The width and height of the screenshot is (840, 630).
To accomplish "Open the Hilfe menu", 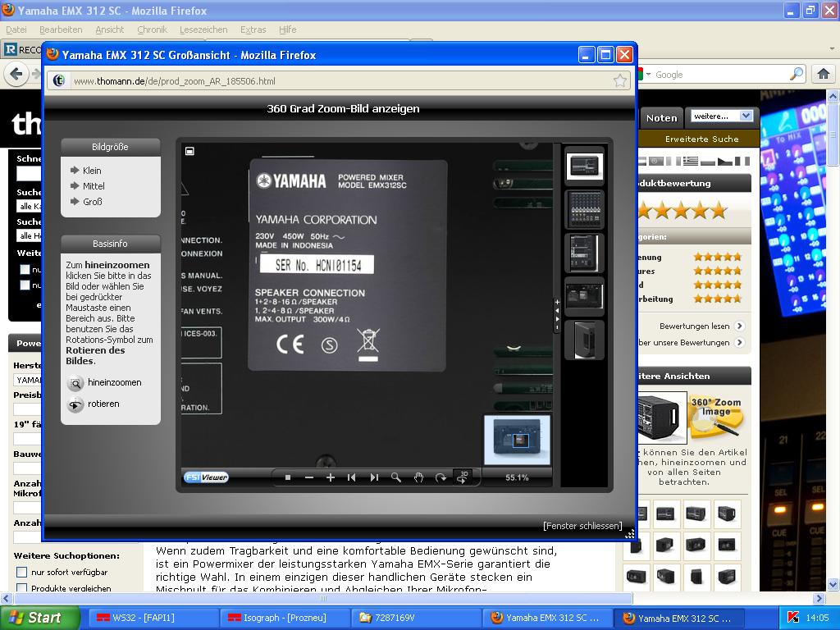I will click(x=288, y=30).
